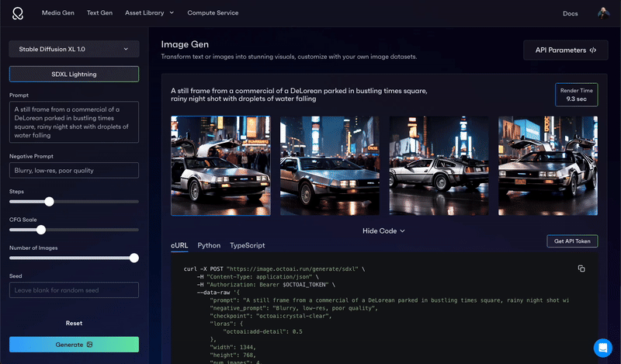Copy the cURL code snippet
Viewport: 621px width, 364px height.
pyautogui.click(x=581, y=269)
